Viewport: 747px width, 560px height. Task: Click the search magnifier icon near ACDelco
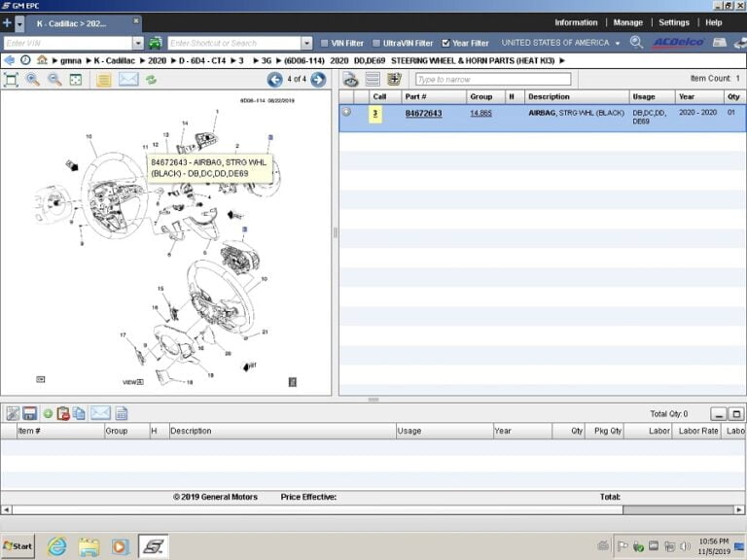tap(636, 43)
